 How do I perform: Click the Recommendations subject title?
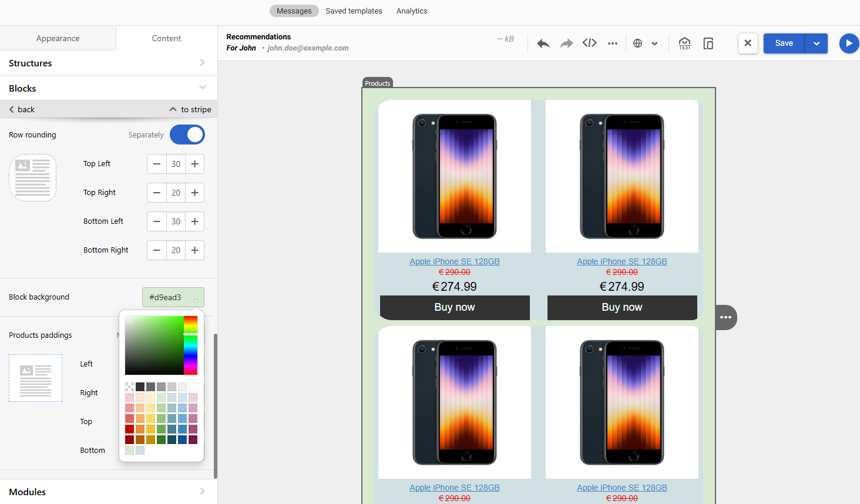[258, 36]
